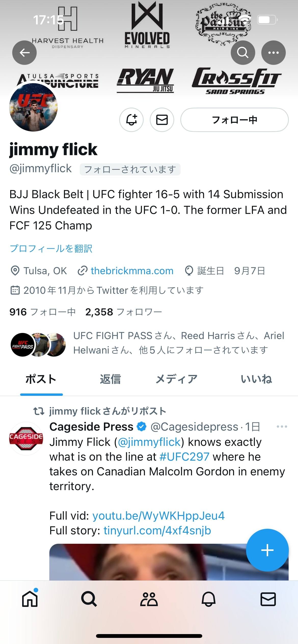Expand Cageside Press post more options

point(282,427)
